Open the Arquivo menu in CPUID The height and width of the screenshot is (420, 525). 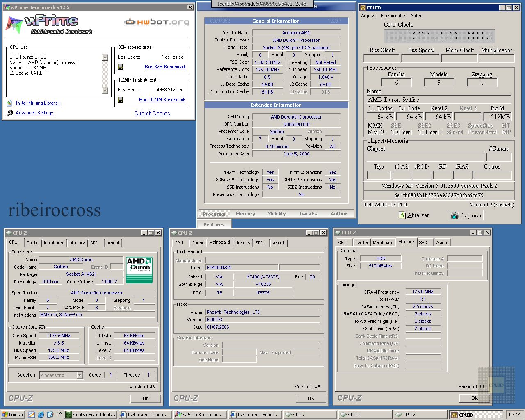[369, 16]
